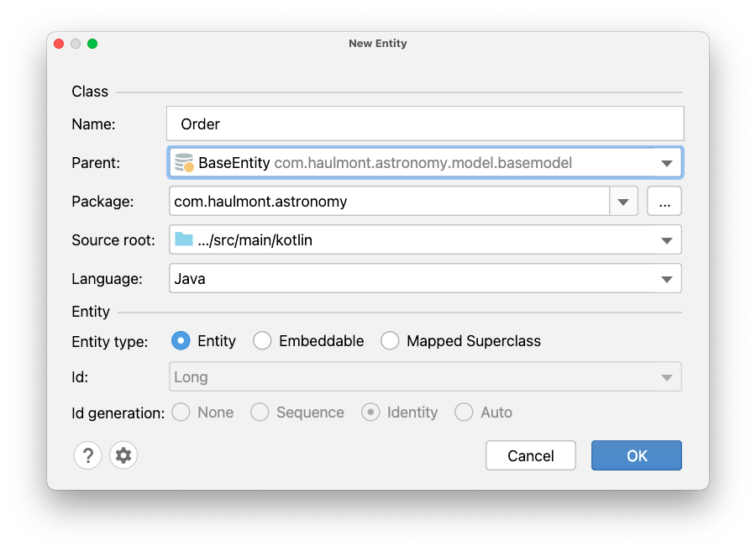Viewport: 756px width, 552px height.
Task: Select Auto id generation option
Action: point(464,412)
